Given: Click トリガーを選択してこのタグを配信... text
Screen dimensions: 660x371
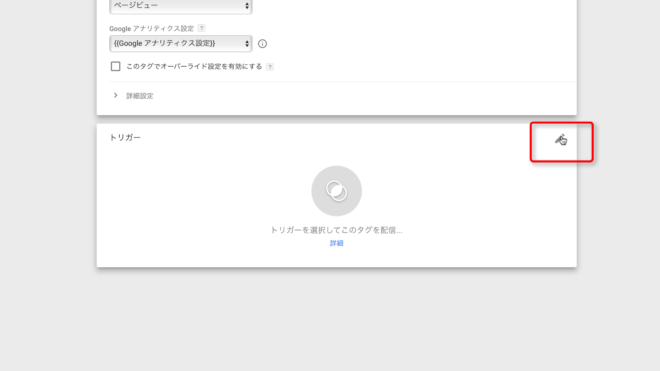Looking at the screenshot, I should click(x=336, y=230).
